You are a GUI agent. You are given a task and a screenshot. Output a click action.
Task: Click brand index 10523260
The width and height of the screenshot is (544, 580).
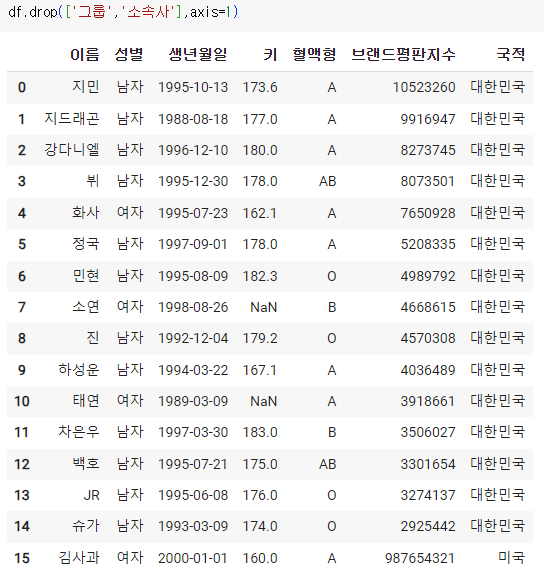(x=424, y=87)
